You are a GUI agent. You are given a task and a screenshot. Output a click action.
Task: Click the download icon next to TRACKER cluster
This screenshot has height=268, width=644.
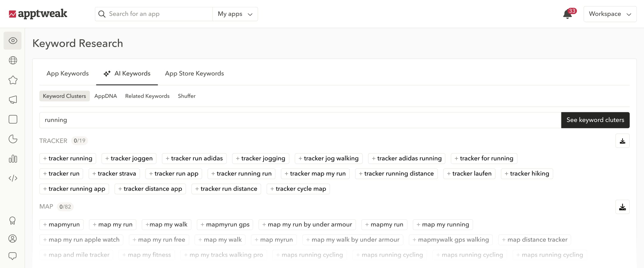[623, 141]
